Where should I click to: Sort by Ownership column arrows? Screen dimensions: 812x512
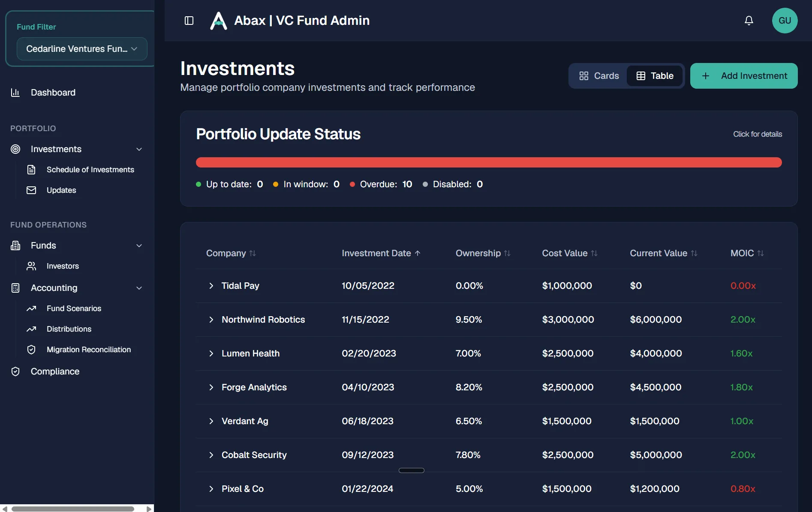coord(507,253)
